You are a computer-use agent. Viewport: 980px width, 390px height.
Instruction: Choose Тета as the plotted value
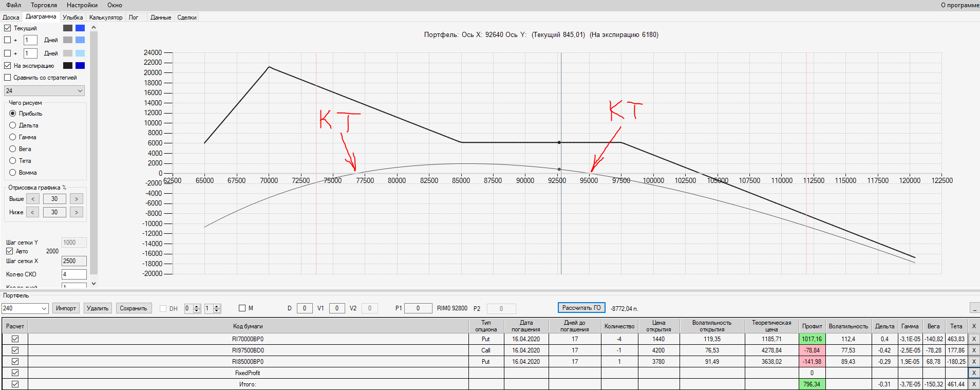pyautogui.click(x=13, y=161)
